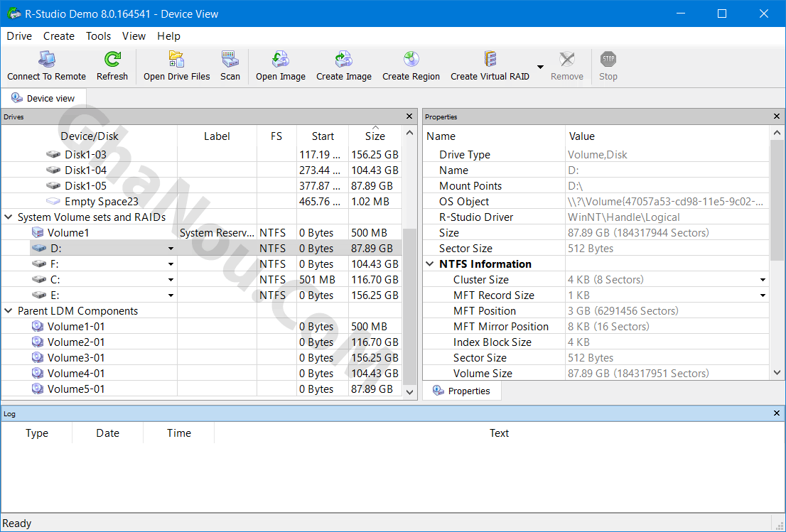Open the Drive menu
This screenshot has height=532, width=786.
(x=19, y=36)
